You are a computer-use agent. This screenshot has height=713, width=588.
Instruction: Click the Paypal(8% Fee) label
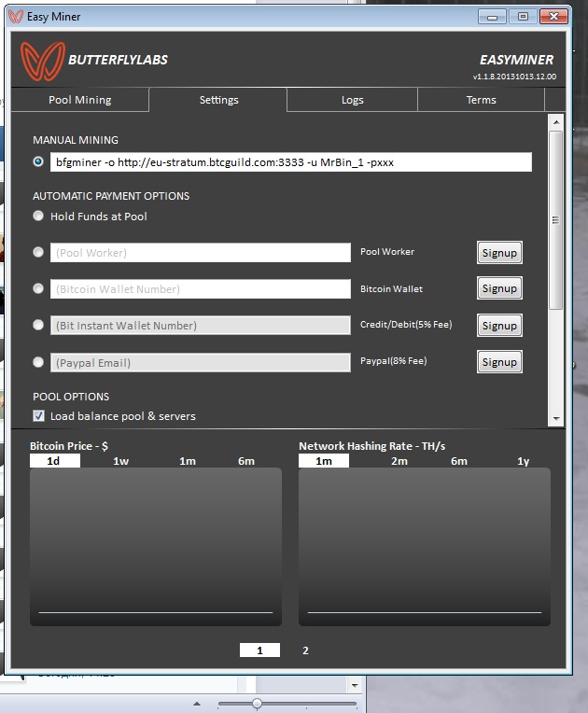pos(393,361)
